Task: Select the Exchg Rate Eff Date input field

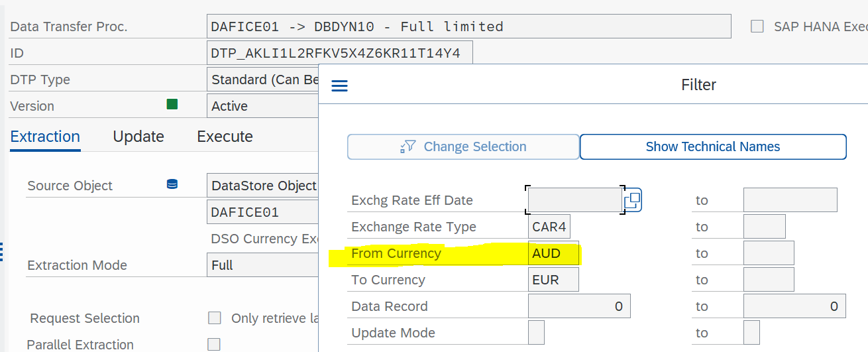Action: (x=574, y=200)
